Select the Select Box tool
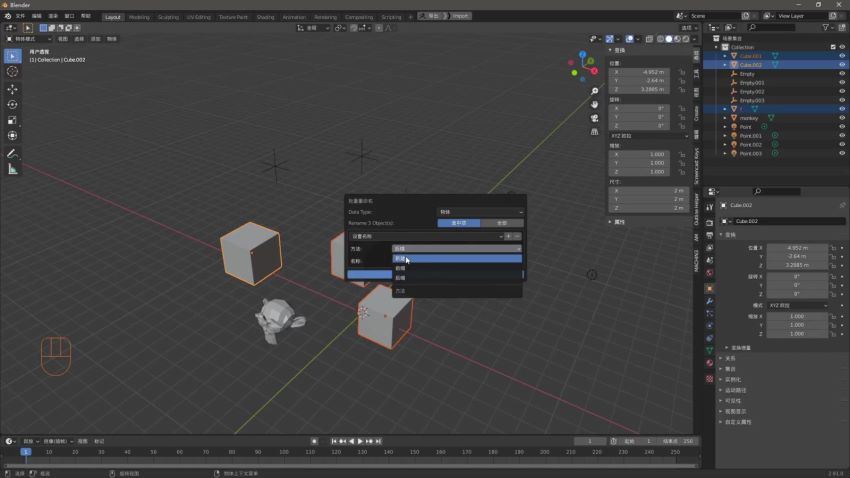 point(12,56)
